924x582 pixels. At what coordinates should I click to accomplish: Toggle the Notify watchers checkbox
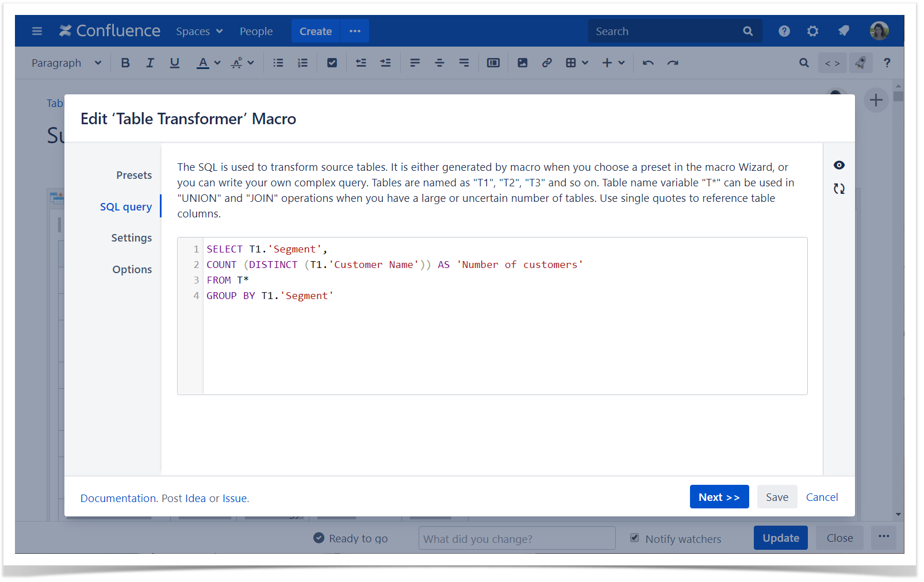[634, 538]
